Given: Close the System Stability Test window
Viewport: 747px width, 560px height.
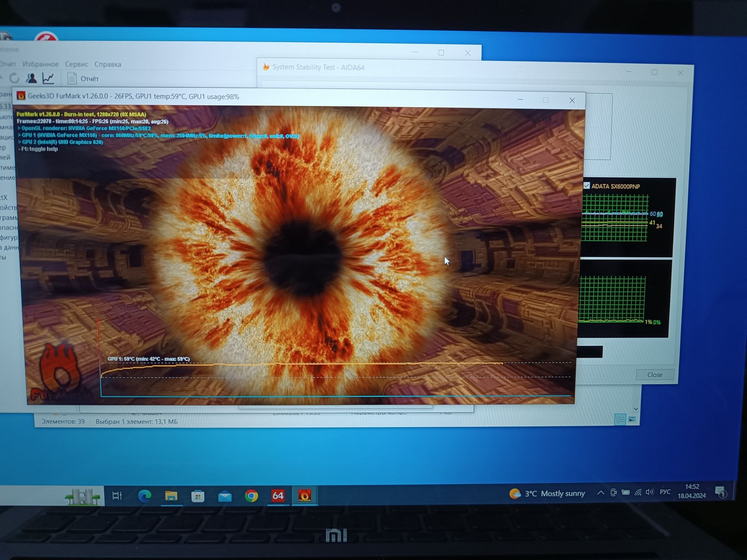Looking at the screenshot, I should pos(680,73).
